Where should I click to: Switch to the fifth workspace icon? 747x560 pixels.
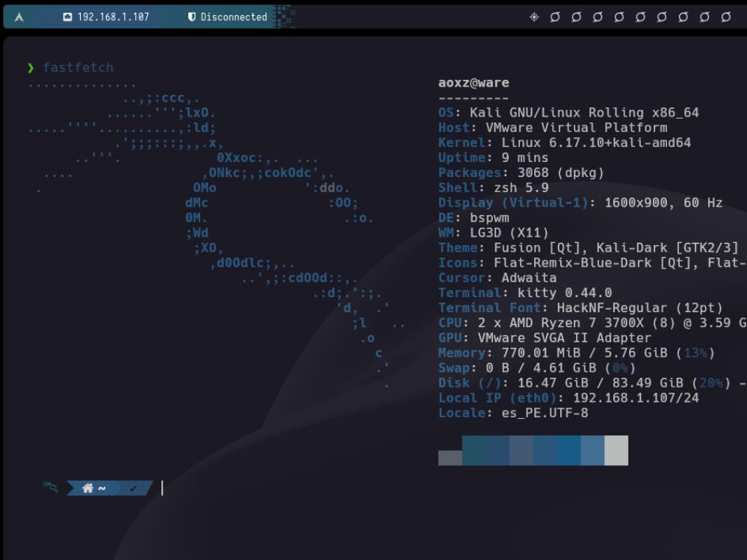619,17
